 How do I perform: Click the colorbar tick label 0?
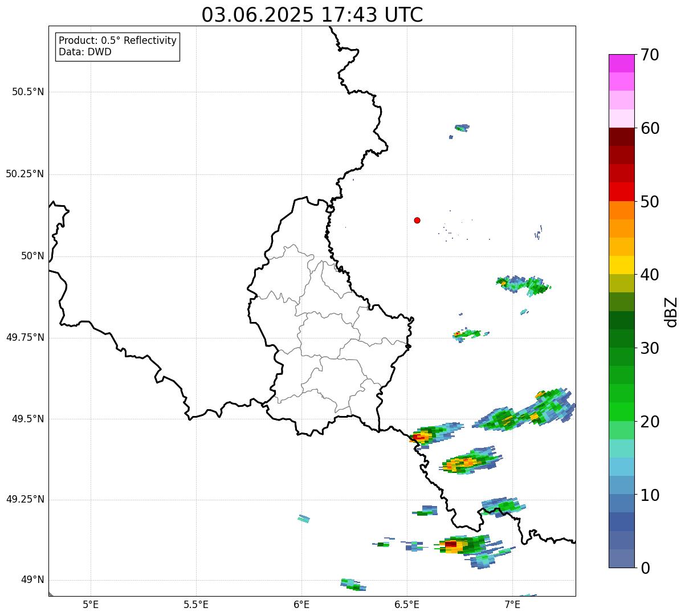[645, 568]
